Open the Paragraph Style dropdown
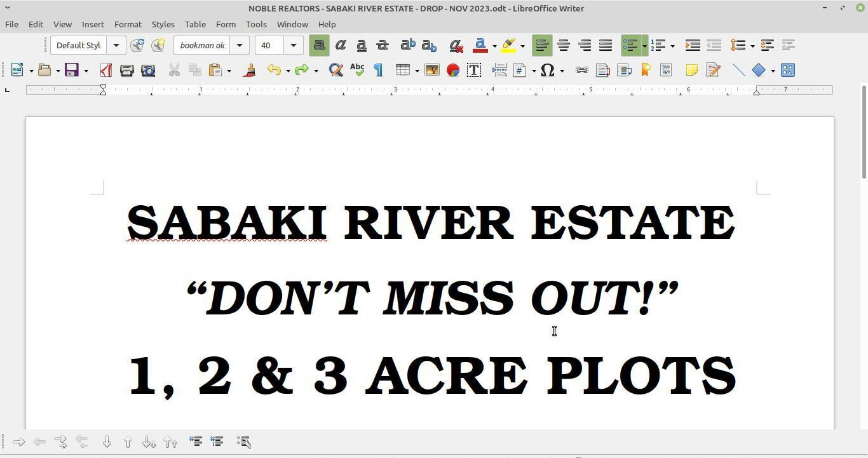 click(116, 45)
